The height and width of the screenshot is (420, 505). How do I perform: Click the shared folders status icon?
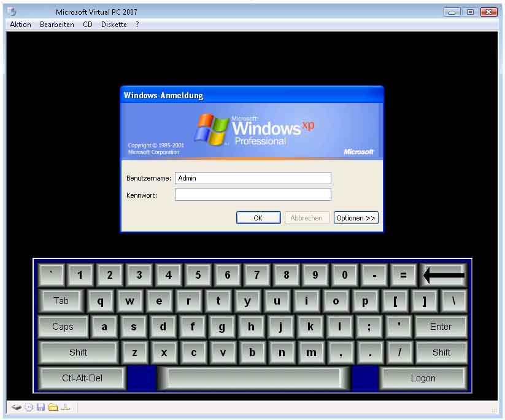[53, 408]
